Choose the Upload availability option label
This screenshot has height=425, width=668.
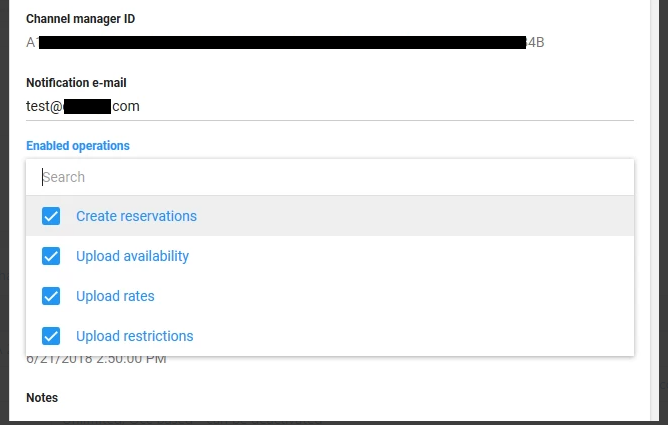[132, 256]
